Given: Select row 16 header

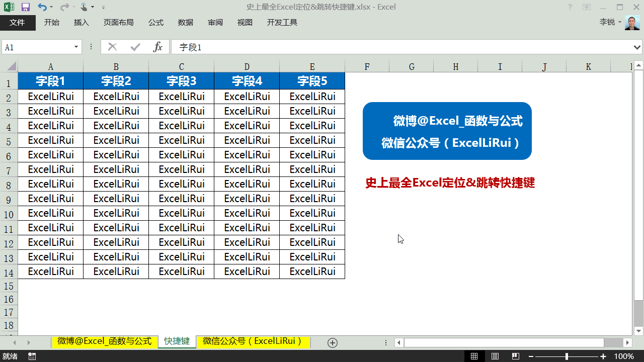Looking at the screenshot, I should [9, 299].
